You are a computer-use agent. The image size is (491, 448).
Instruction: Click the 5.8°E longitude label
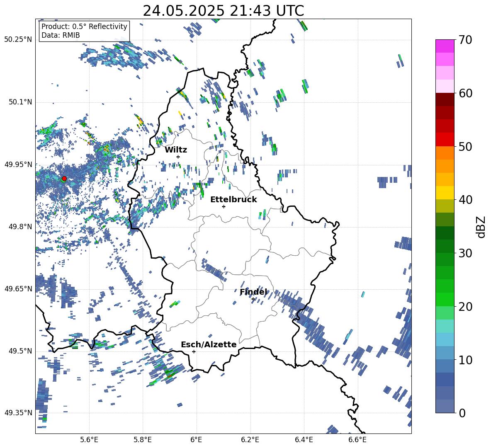coord(143,440)
